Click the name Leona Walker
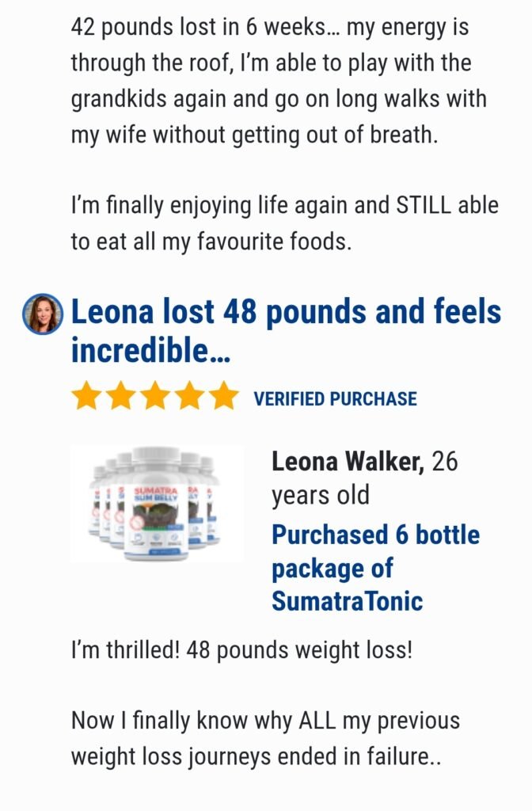The width and height of the screenshot is (532, 811). click(348, 462)
